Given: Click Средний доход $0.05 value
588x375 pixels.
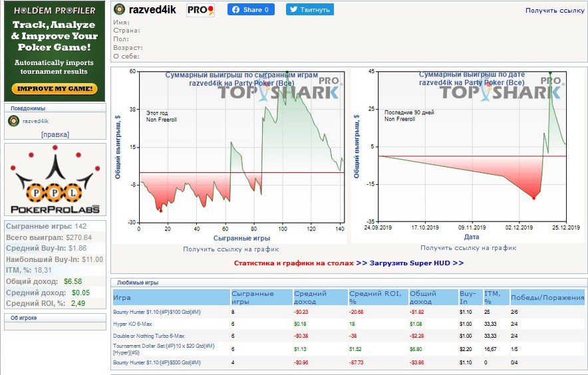Looking at the screenshot, I should [x=80, y=293].
